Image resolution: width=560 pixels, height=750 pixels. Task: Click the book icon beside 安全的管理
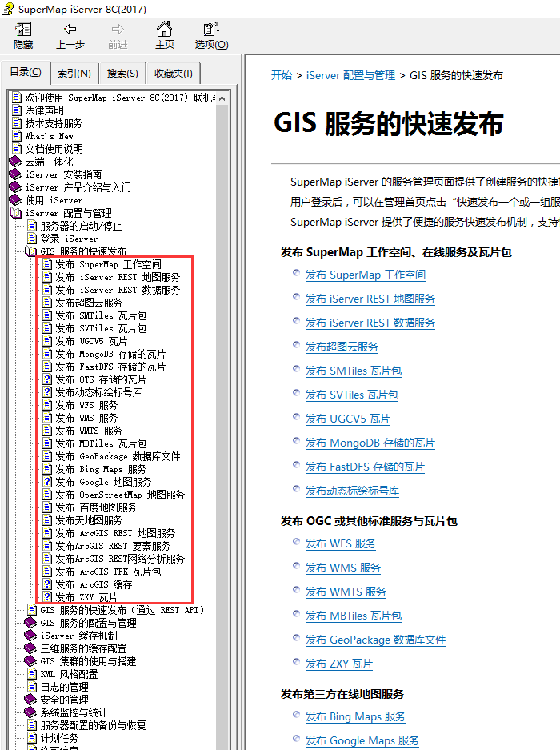(x=30, y=700)
